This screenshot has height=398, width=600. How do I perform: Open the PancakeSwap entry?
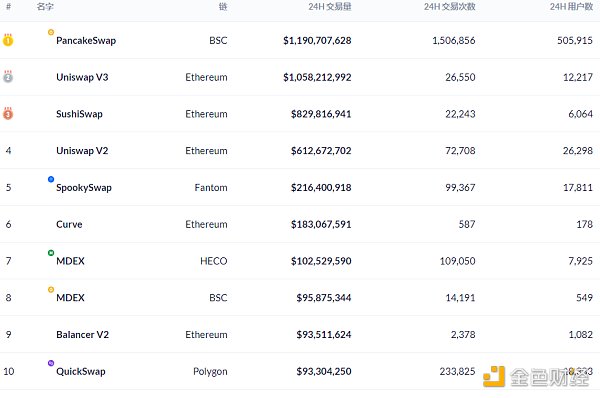pyautogui.click(x=86, y=41)
